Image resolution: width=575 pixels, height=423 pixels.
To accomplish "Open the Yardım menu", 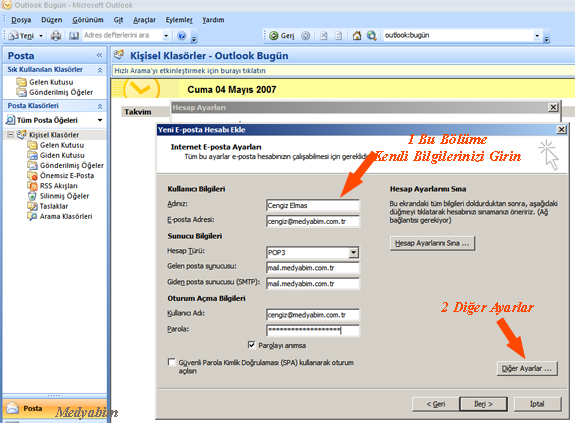I will (213, 20).
